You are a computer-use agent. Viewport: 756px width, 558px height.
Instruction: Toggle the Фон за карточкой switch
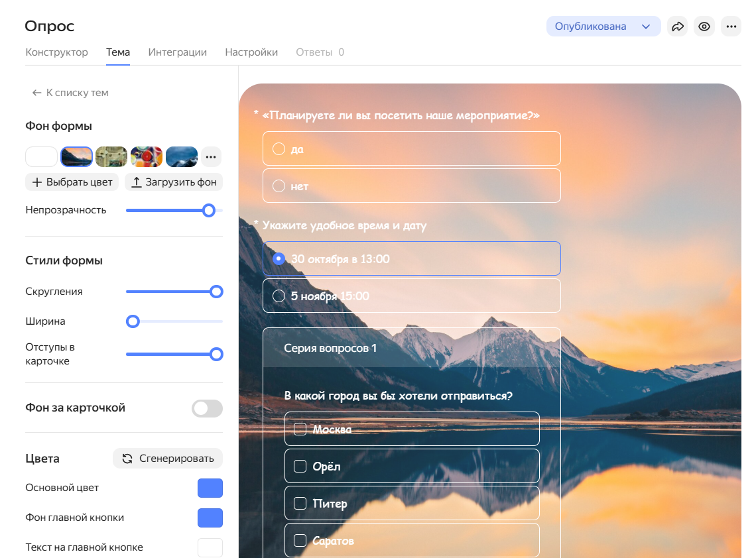pyautogui.click(x=207, y=408)
